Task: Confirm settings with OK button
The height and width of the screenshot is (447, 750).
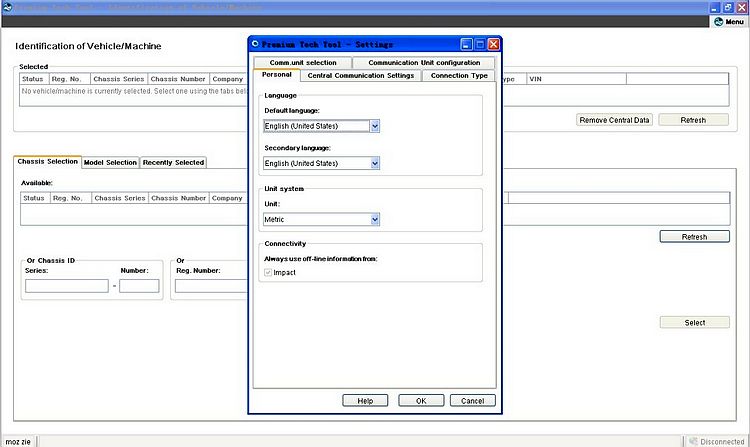Action: click(x=421, y=401)
